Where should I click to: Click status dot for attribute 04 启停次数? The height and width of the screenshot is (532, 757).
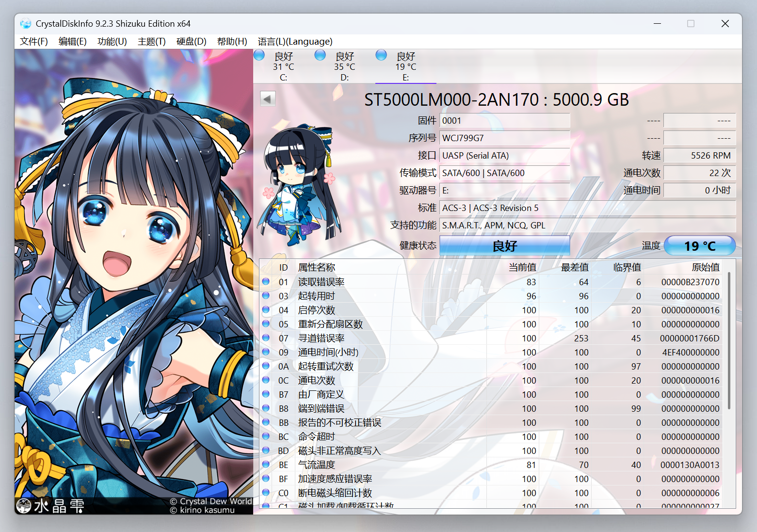[x=266, y=309]
